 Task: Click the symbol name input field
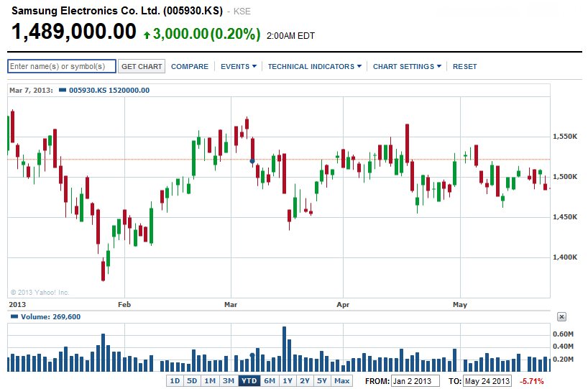62,66
